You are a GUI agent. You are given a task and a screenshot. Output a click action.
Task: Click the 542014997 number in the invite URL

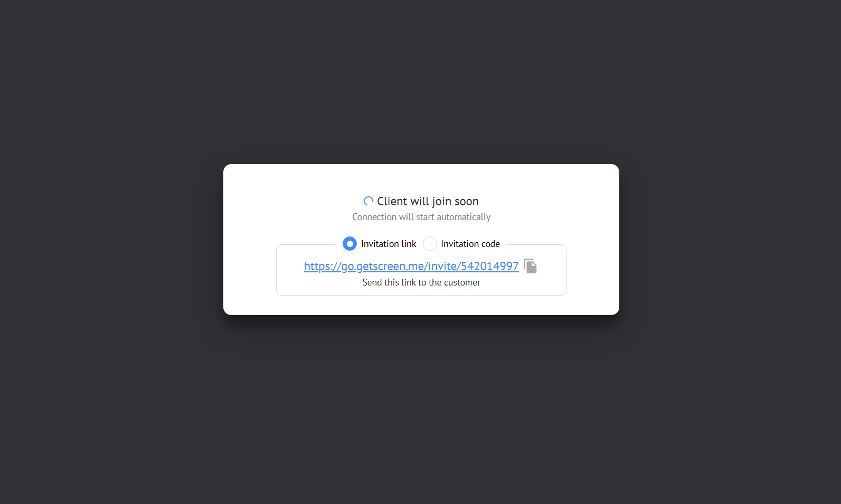[489, 266]
